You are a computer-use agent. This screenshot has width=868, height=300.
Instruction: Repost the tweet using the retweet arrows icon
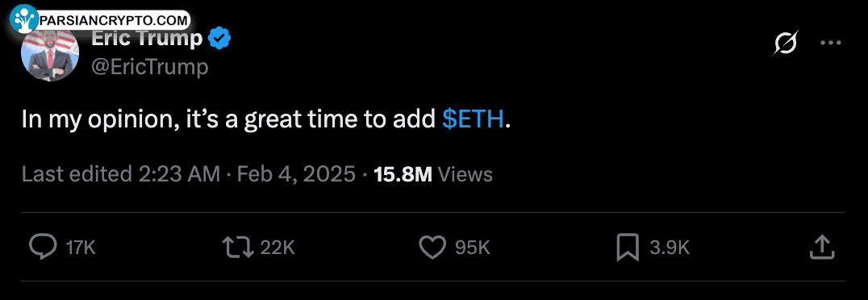pos(238,248)
